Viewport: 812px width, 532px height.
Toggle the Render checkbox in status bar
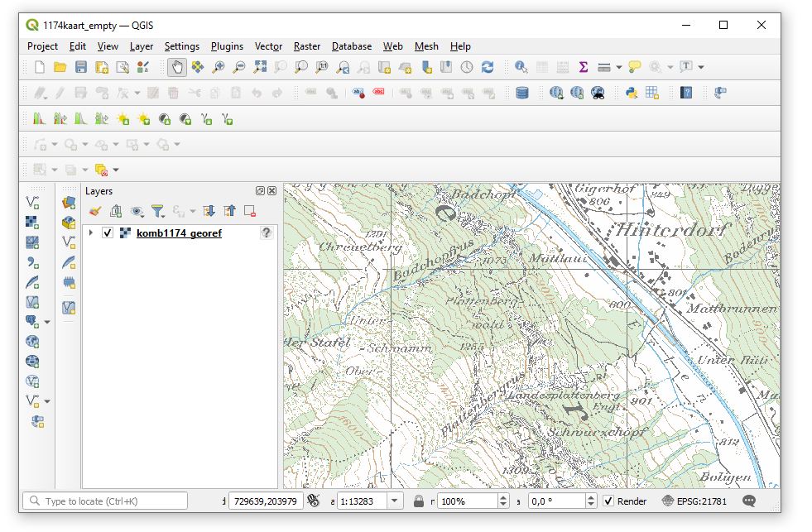pos(608,501)
